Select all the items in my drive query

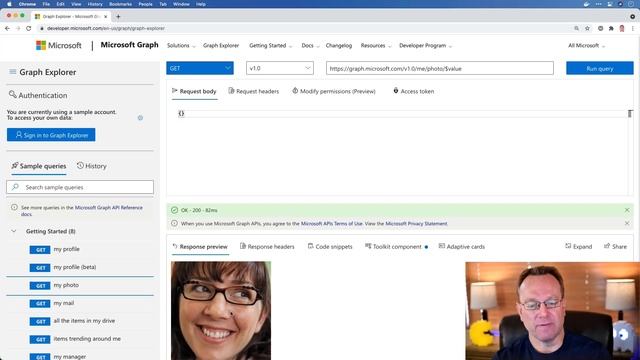[80, 321]
